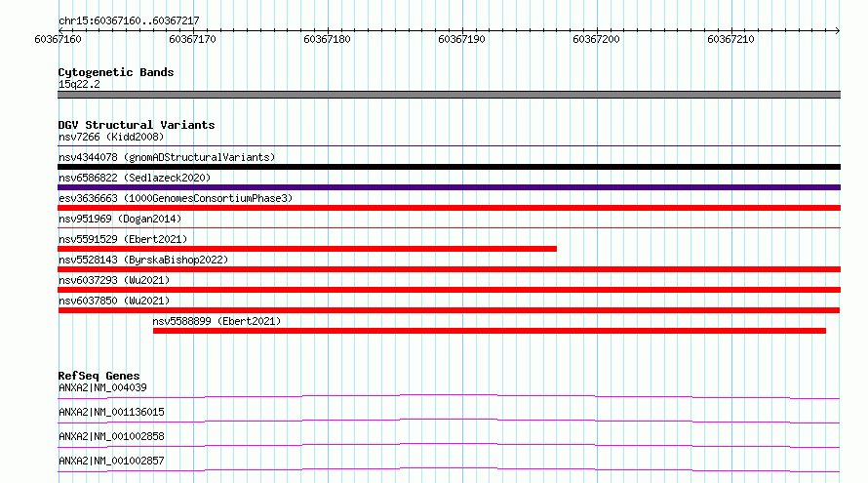Viewport: 868px width, 483px height.
Task: Open variant nsv951969 (Dogan2014) label
Action: click(x=120, y=219)
